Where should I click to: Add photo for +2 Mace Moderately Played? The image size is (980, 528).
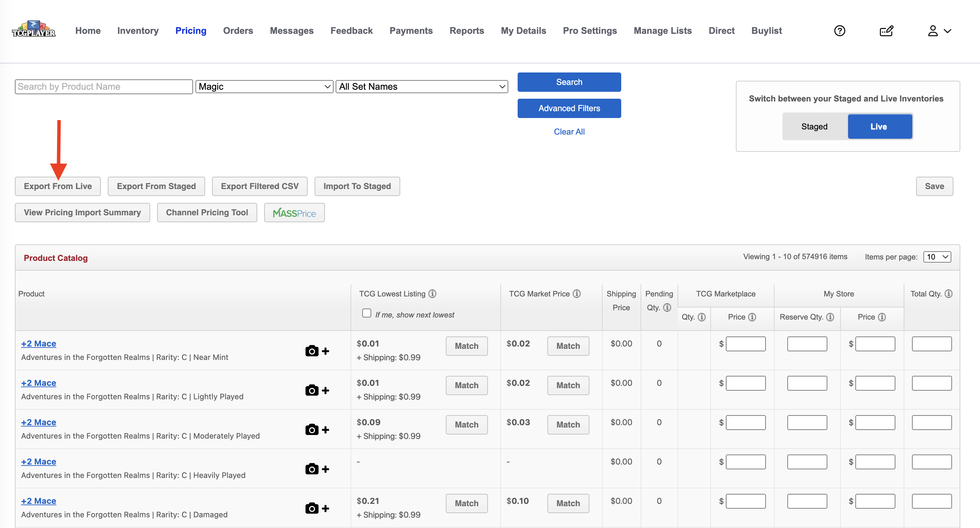click(x=317, y=430)
